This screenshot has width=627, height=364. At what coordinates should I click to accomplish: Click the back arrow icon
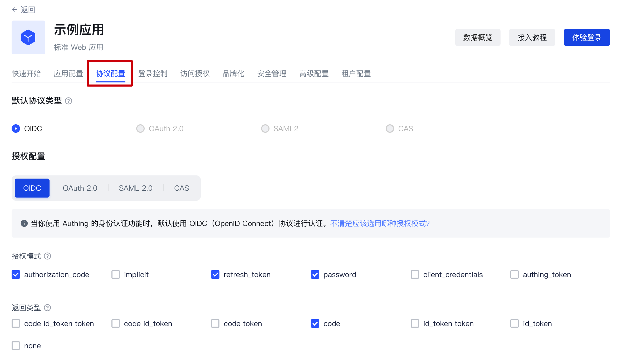pyautogui.click(x=14, y=10)
